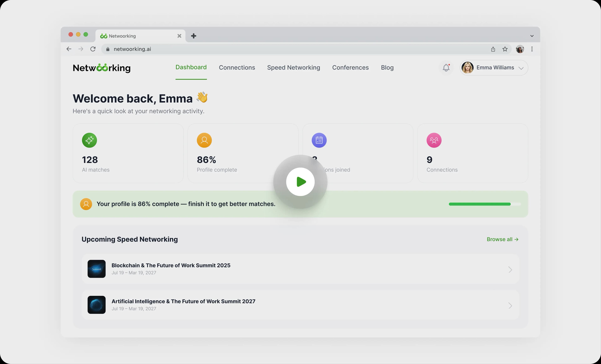Click the Welcome back, Emma heading

[140, 98]
